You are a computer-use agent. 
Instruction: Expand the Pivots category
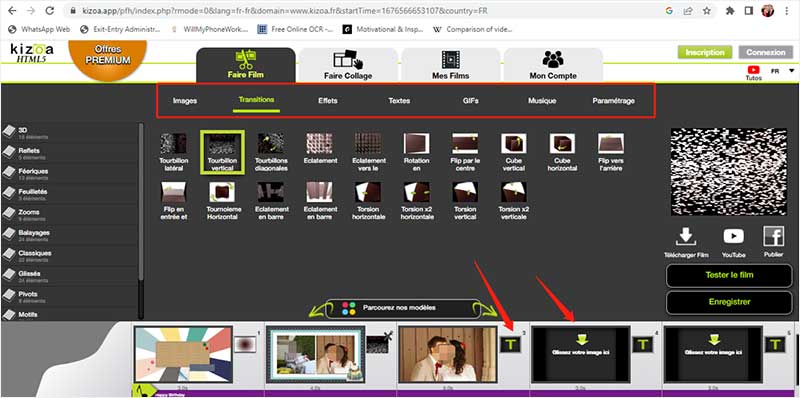click(x=69, y=296)
